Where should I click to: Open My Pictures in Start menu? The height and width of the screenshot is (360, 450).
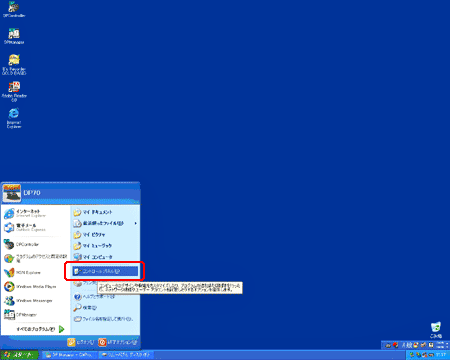105,235
